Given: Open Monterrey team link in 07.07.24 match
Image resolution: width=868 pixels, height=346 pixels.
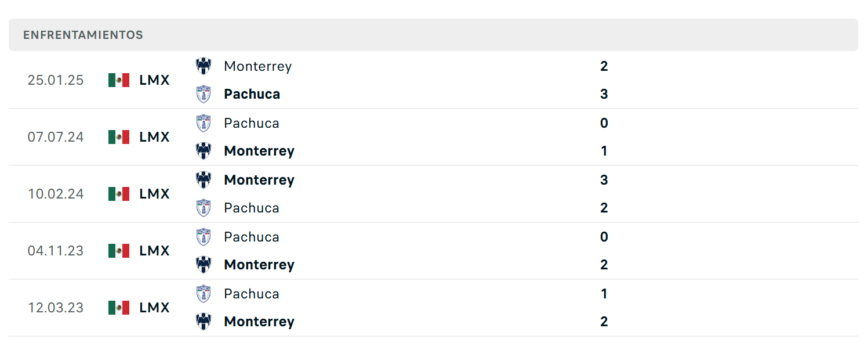Looking at the screenshot, I should pos(259,151).
